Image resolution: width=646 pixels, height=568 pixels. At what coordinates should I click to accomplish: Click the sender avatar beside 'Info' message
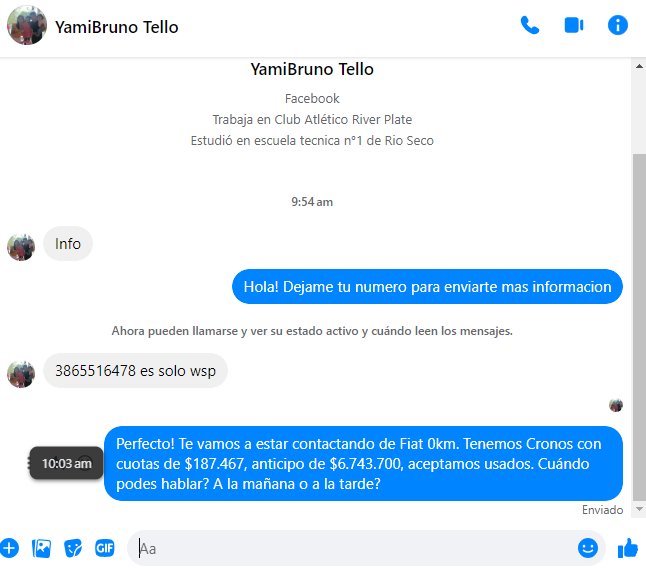point(21,247)
